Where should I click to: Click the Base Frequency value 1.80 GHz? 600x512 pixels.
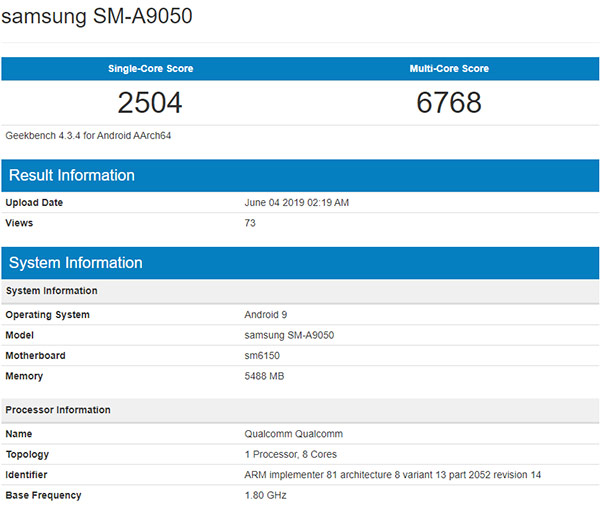265,495
